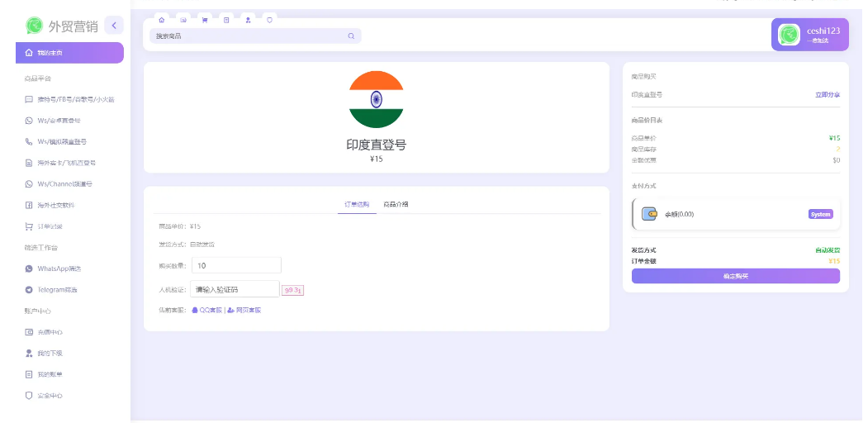Image resolution: width=868 pixels, height=423 pixels.
Task: Select the 余额(0.00) balance payment method
Action: click(x=736, y=214)
